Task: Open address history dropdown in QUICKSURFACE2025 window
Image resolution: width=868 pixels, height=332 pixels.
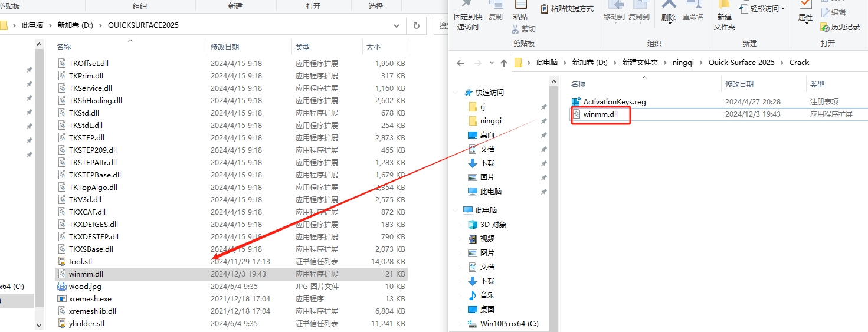Action: pyautogui.click(x=397, y=25)
